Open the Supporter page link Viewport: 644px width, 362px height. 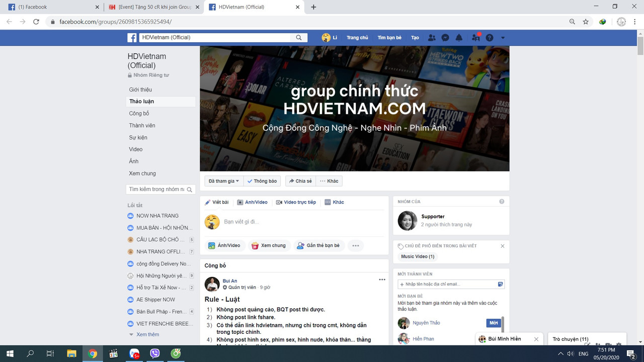[433, 217]
